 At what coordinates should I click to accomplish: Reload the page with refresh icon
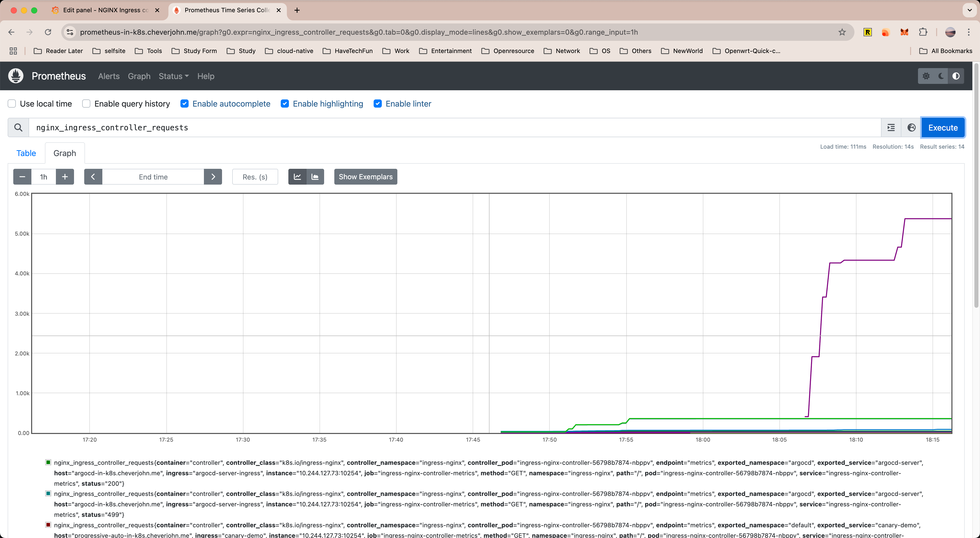(x=48, y=32)
